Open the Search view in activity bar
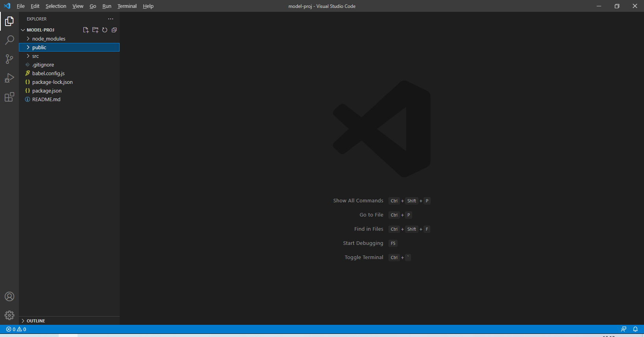644x337 pixels. coord(9,40)
